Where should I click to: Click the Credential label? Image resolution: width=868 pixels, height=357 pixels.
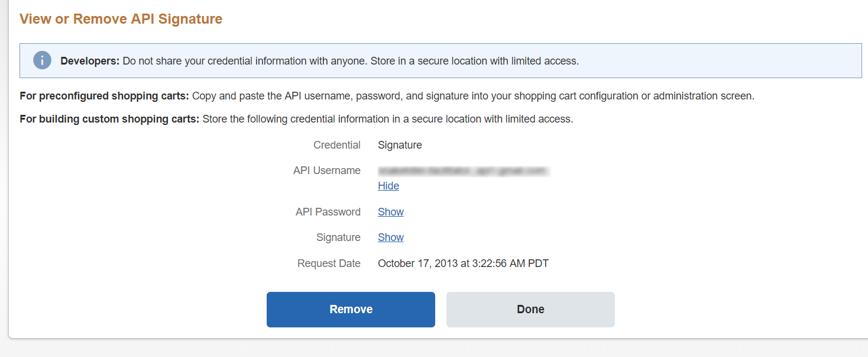(x=337, y=145)
